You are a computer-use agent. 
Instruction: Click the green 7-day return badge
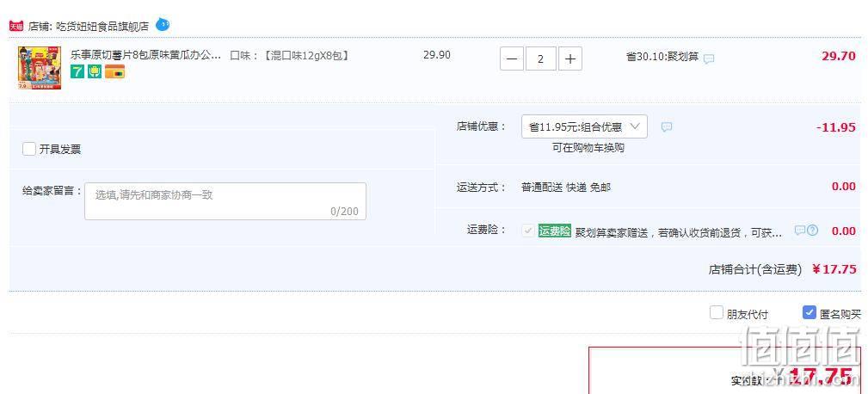point(77,71)
